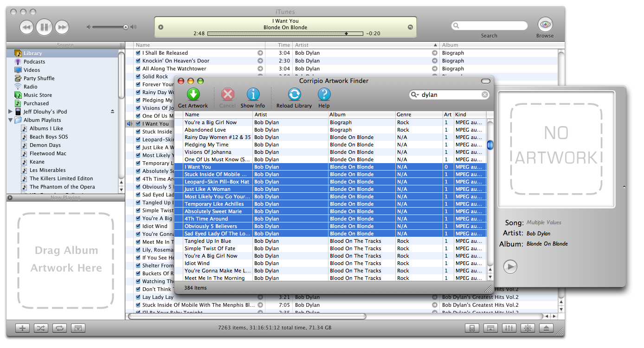644x348 pixels.
Task: Pause playback with the pause button
Action: 44,27
